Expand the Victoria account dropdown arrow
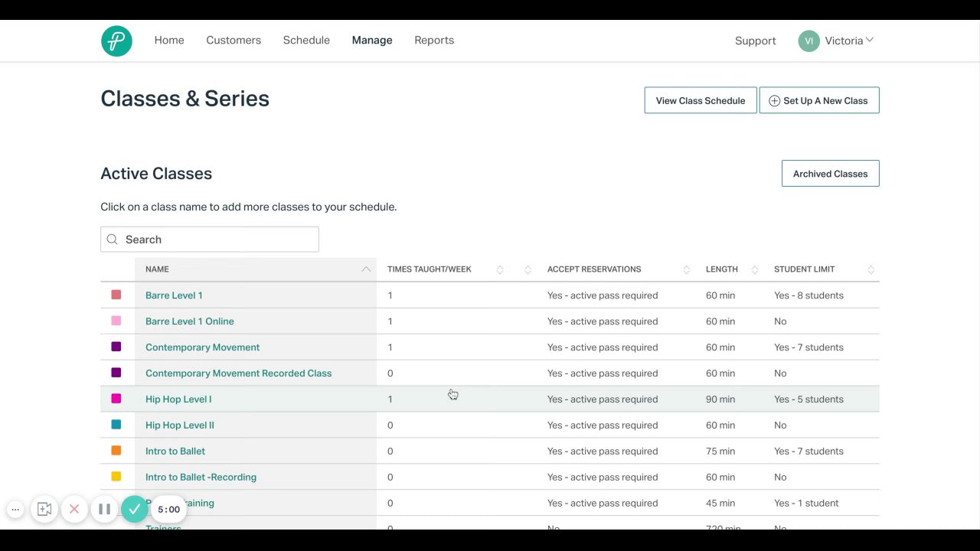980x551 pixels. click(870, 40)
